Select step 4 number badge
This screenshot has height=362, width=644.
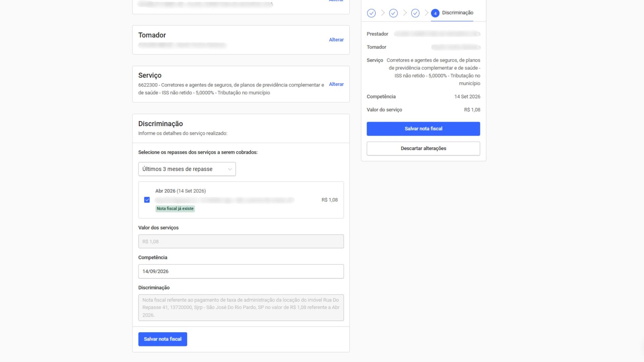click(435, 13)
